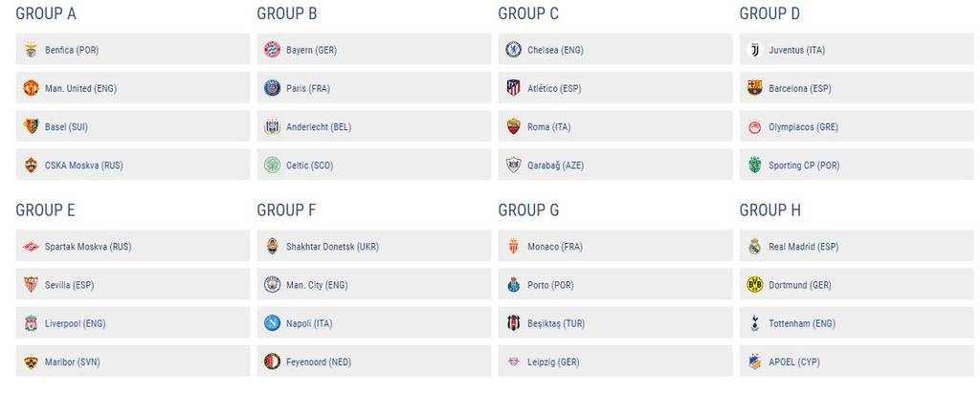Screen dimensions: 980x396
Task: Select the Borussia Dortmund BVB badge
Action: click(x=754, y=285)
